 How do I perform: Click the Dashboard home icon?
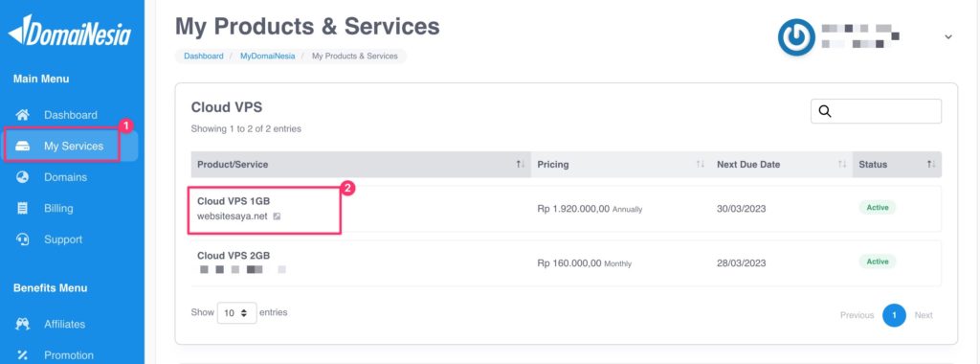pos(23,115)
